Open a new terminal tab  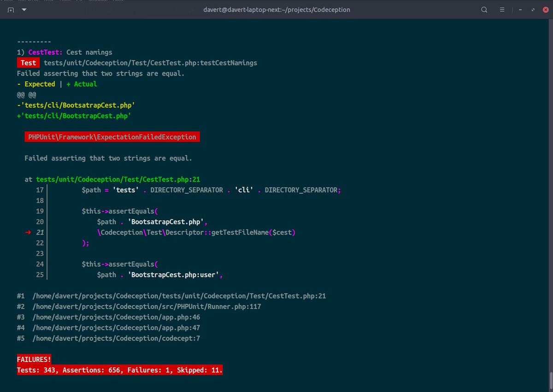[x=11, y=10]
